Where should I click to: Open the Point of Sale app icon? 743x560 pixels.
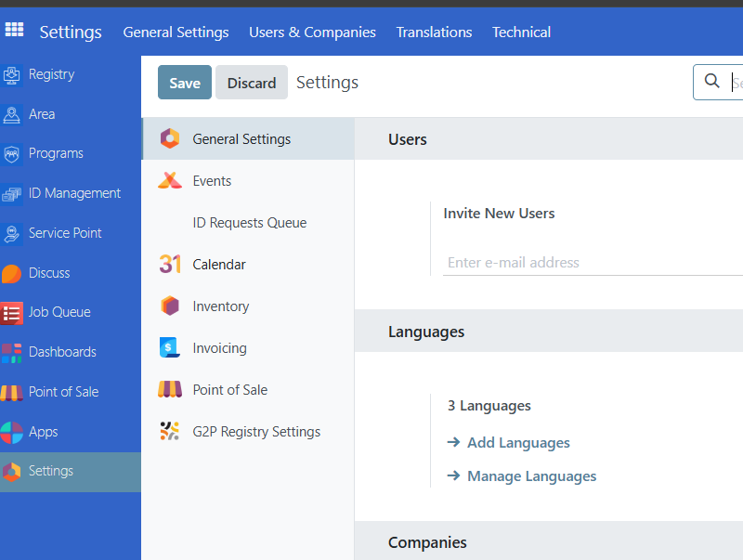click(x=13, y=392)
